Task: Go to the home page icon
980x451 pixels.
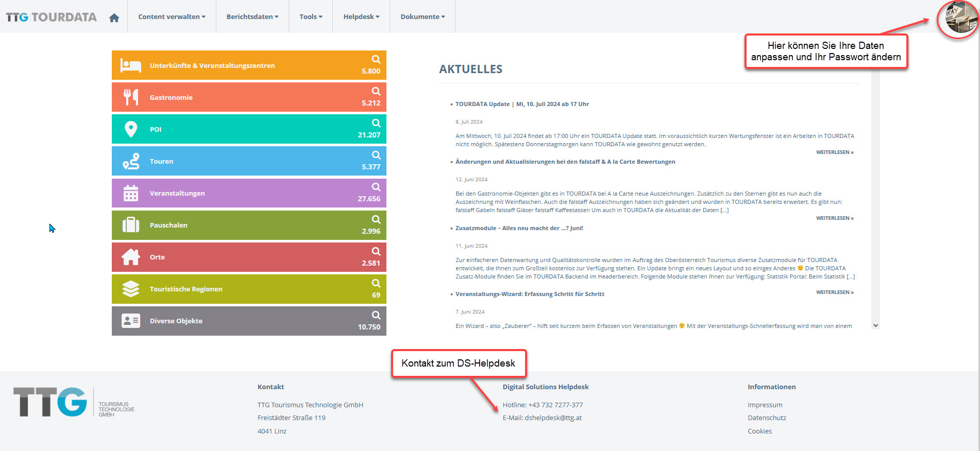Action: coord(114,18)
